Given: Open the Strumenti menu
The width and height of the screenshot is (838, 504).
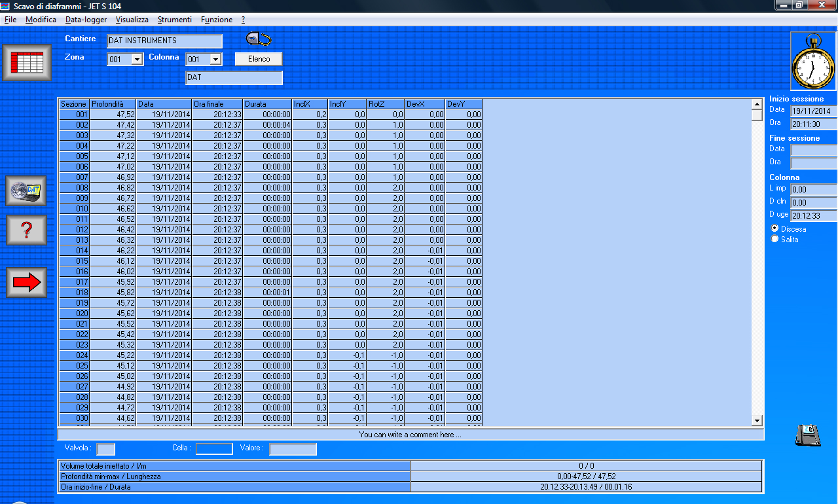Looking at the screenshot, I should pyautogui.click(x=174, y=20).
